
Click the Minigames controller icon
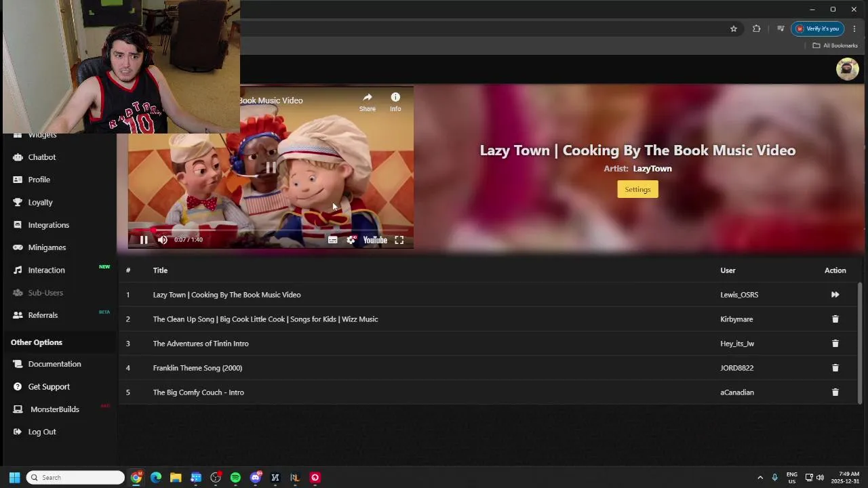click(x=18, y=247)
